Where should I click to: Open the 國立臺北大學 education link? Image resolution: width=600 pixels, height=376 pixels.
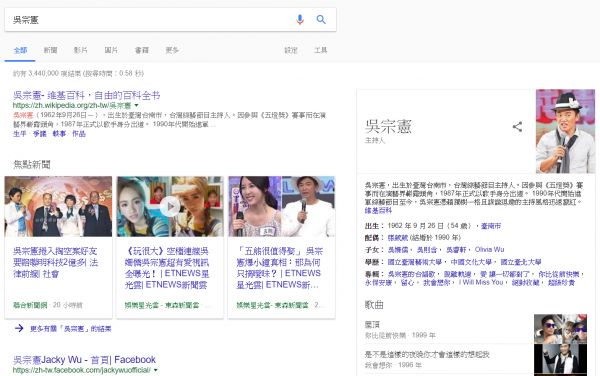point(521,262)
